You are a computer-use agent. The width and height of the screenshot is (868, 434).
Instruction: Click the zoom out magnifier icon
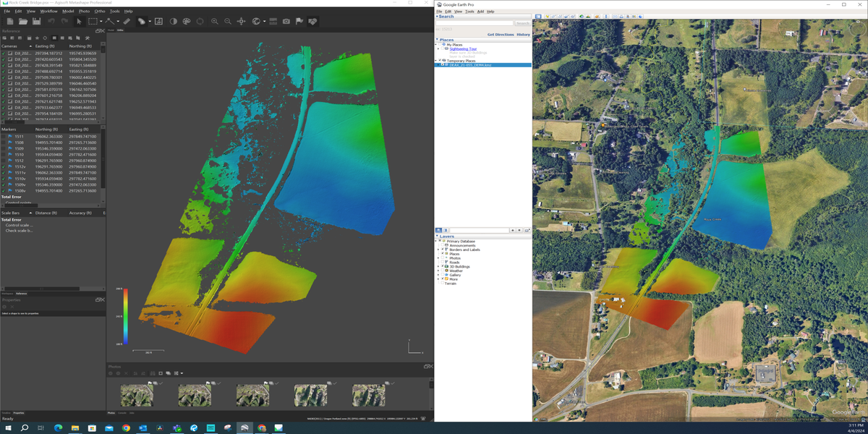click(x=228, y=22)
